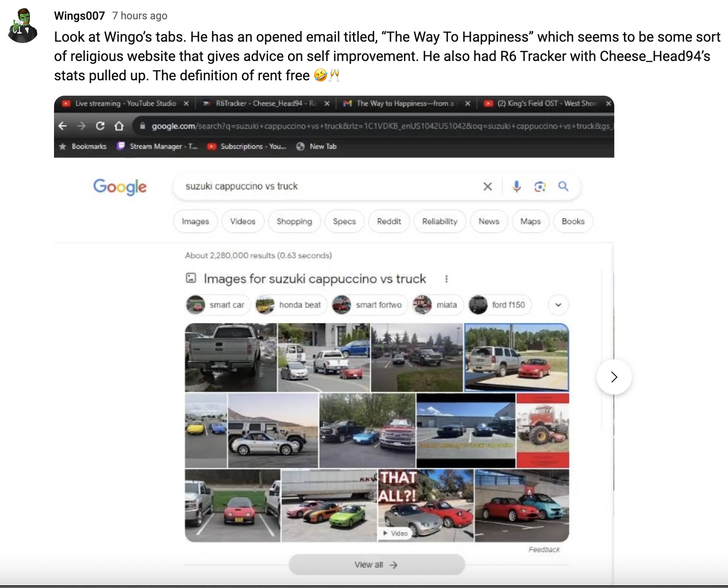
Task: Clear search text with X icon
Action: tap(487, 186)
